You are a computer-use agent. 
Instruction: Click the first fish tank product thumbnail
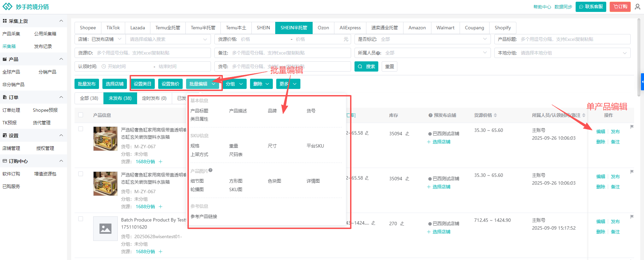click(x=105, y=139)
